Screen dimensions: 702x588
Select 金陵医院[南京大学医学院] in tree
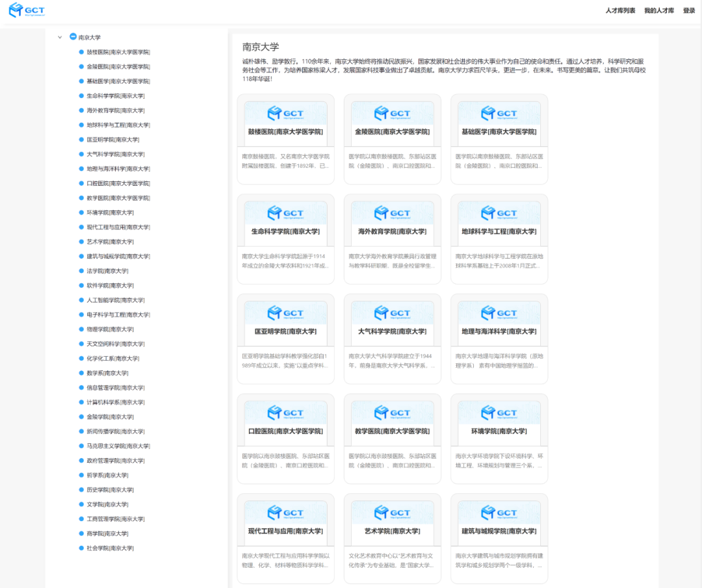tap(118, 67)
